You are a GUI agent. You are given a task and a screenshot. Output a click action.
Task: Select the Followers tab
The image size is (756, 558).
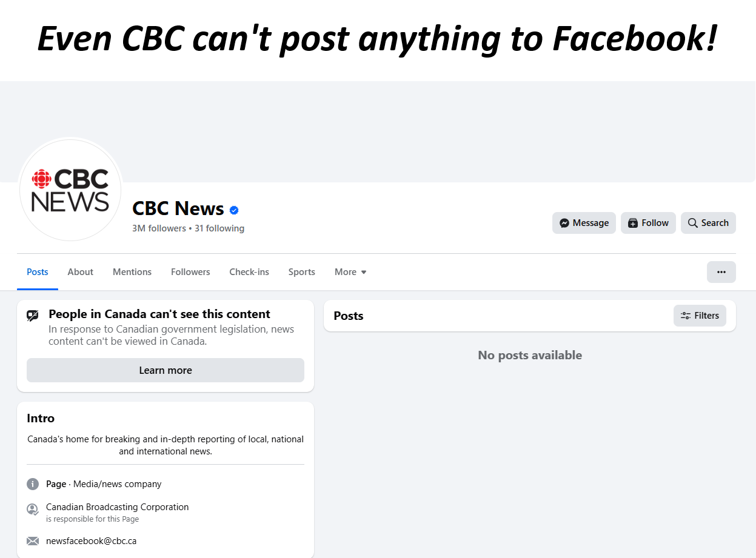pyautogui.click(x=190, y=272)
